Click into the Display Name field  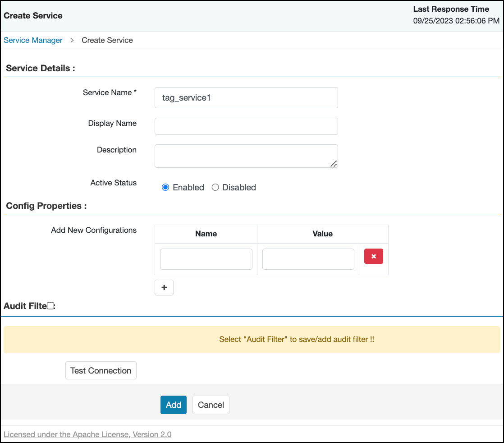[x=246, y=126]
